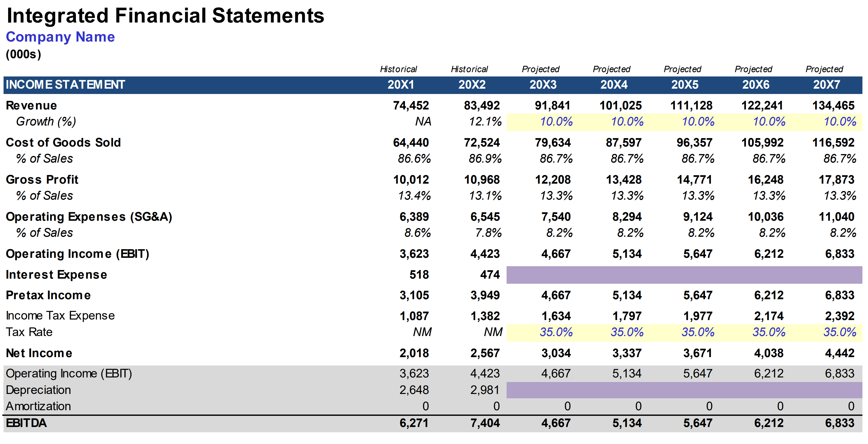Select the 13.4% gross margin cell

coord(414,196)
